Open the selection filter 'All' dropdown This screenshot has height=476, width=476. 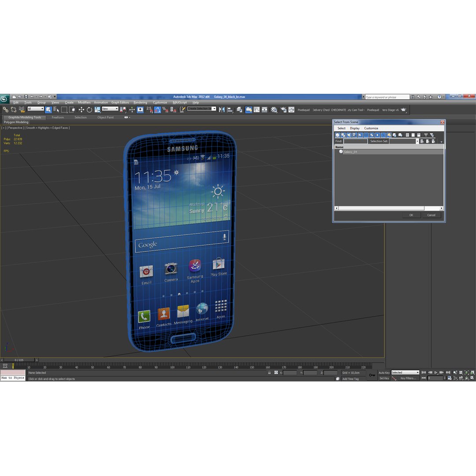click(x=36, y=109)
